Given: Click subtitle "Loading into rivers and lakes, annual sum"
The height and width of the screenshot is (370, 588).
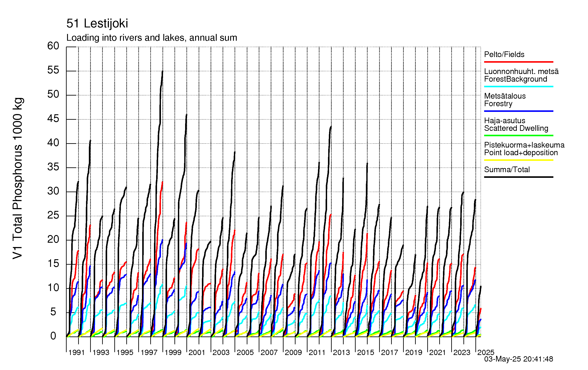Looking at the screenshot, I should pos(152,38).
